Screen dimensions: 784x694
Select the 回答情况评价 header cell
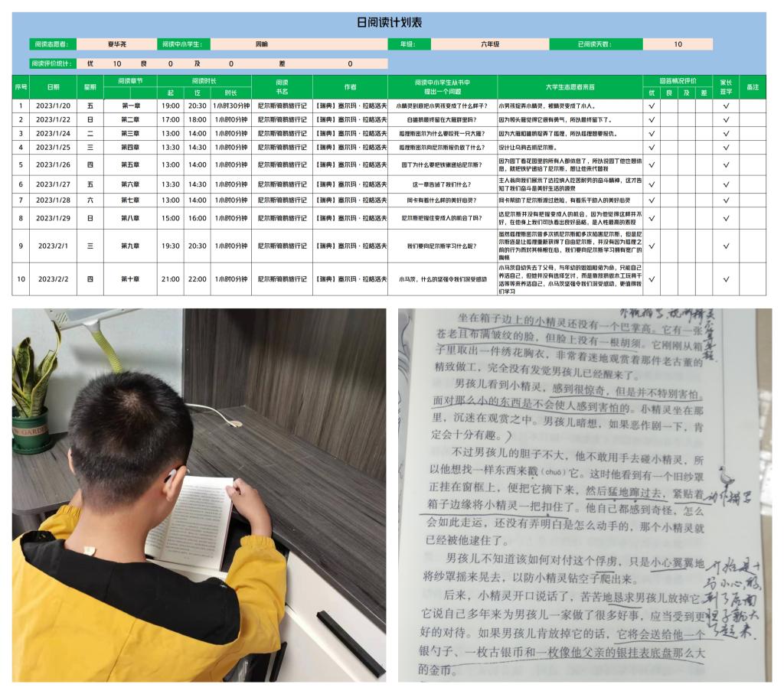[678, 80]
